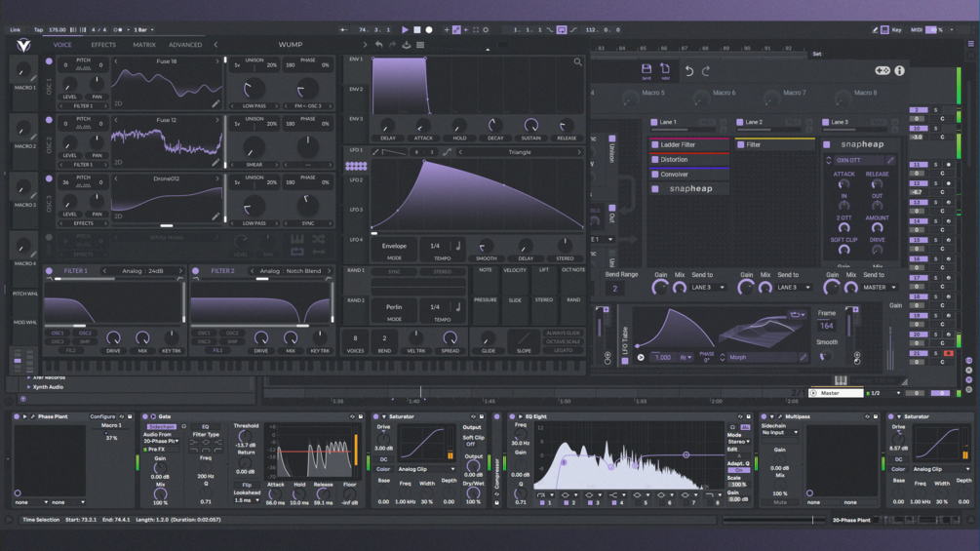Toggle Lane 1 enable checkbox
This screenshot has width=980, height=551.
click(653, 122)
